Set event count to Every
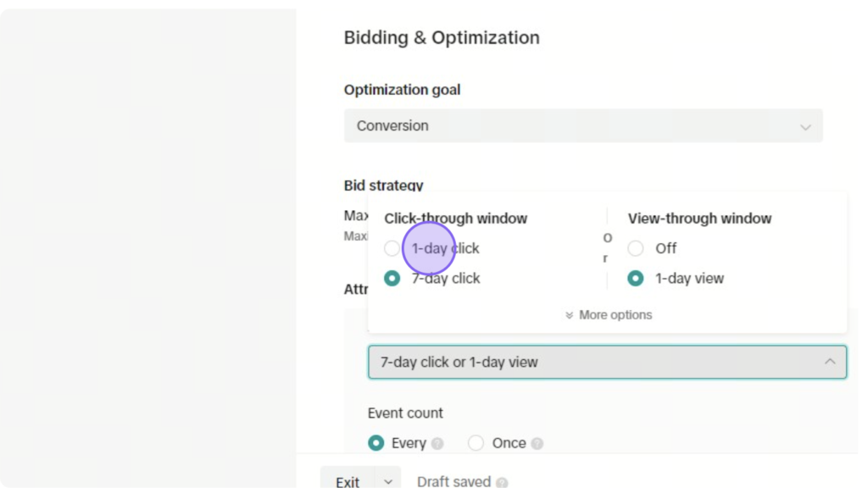Viewport: 868px width, 499px height. (376, 443)
